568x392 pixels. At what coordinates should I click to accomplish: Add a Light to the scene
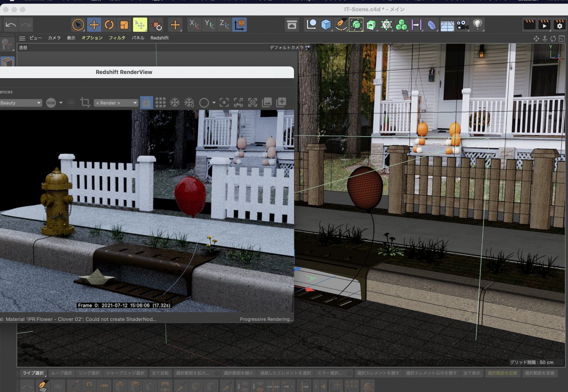point(477,24)
